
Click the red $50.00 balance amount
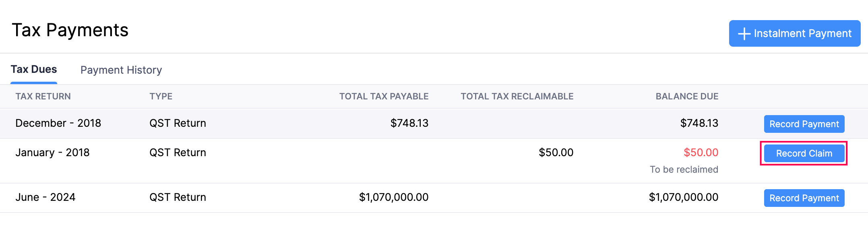701,153
